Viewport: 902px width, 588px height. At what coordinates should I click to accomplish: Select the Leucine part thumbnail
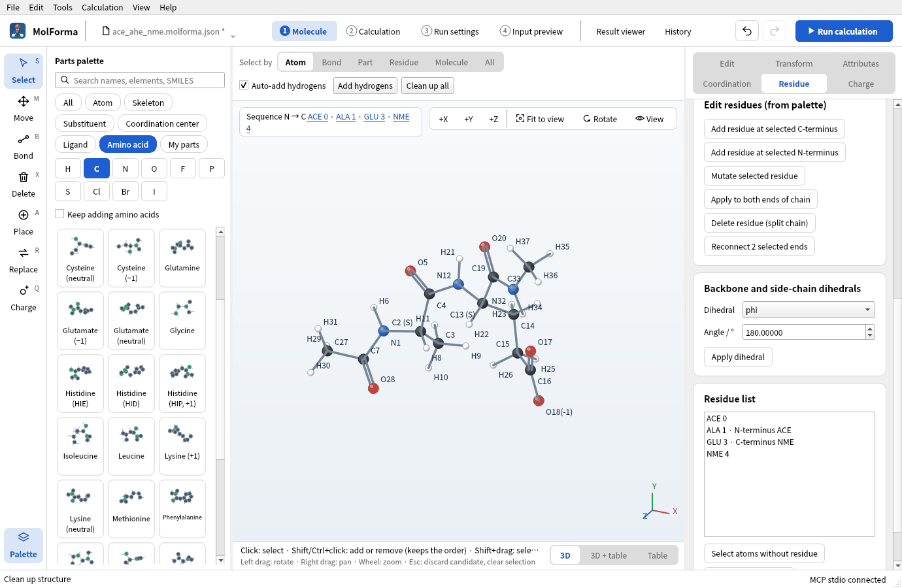point(131,446)
